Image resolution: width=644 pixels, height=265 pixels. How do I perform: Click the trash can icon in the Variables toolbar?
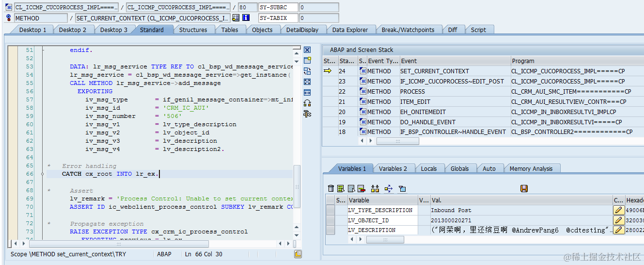(x=331, y=188)
